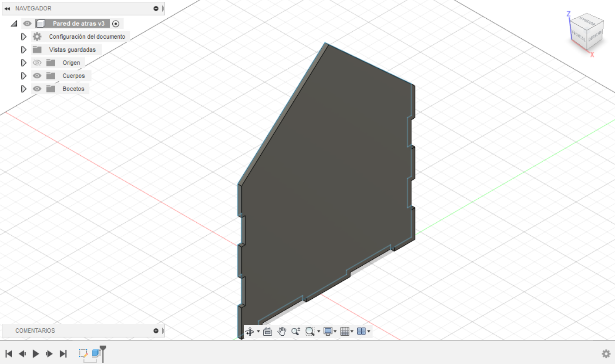The width and height of the screenshot is (615, 364).
Task: Open the Viewports layout icon
Action: point(361,331)
